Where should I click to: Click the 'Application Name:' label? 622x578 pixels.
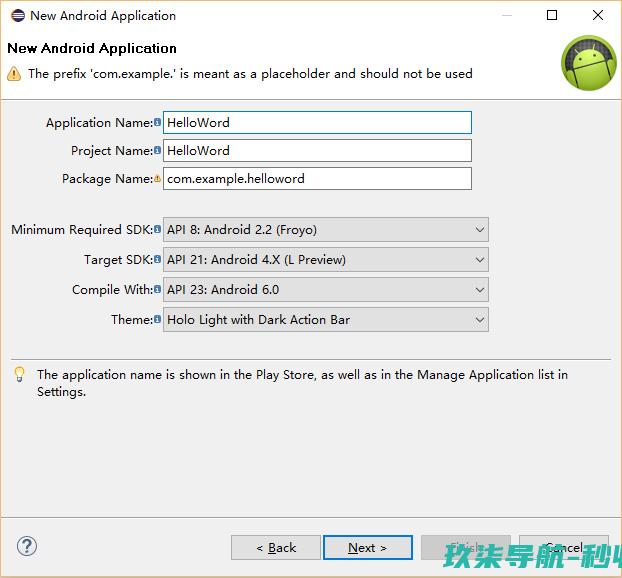100,123
